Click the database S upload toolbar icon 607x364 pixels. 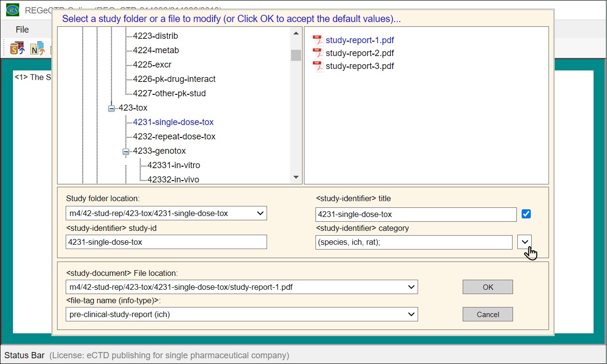coord(17,48)
